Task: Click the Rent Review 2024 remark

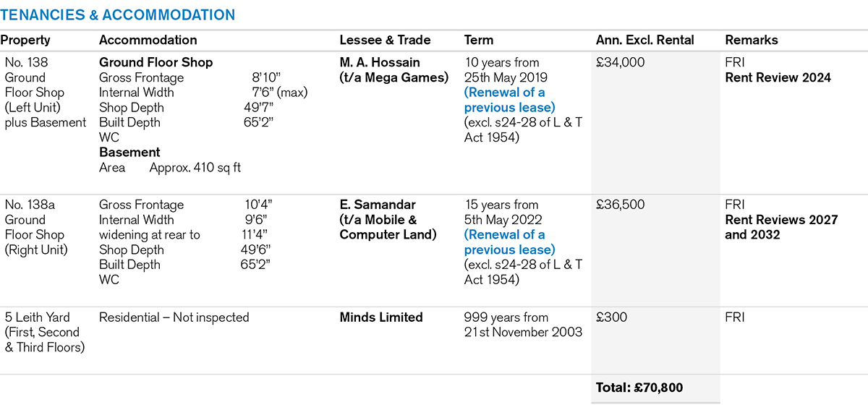Action: click(x=778, y=77)
